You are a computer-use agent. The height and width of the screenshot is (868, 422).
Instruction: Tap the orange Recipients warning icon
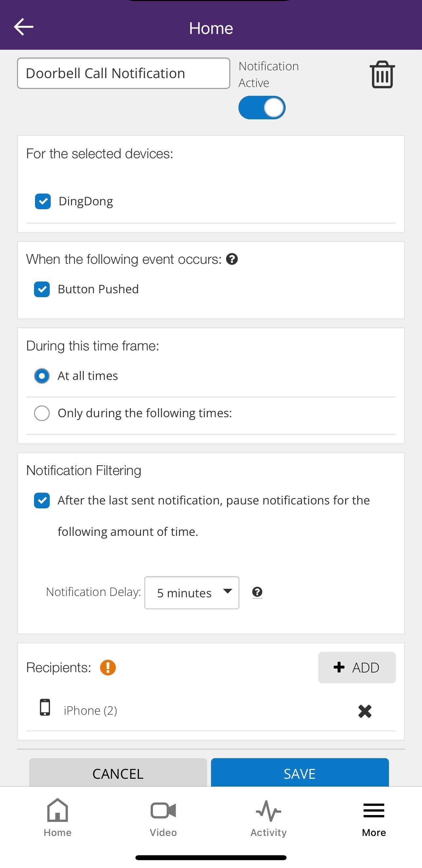click(x=108, y=667)
